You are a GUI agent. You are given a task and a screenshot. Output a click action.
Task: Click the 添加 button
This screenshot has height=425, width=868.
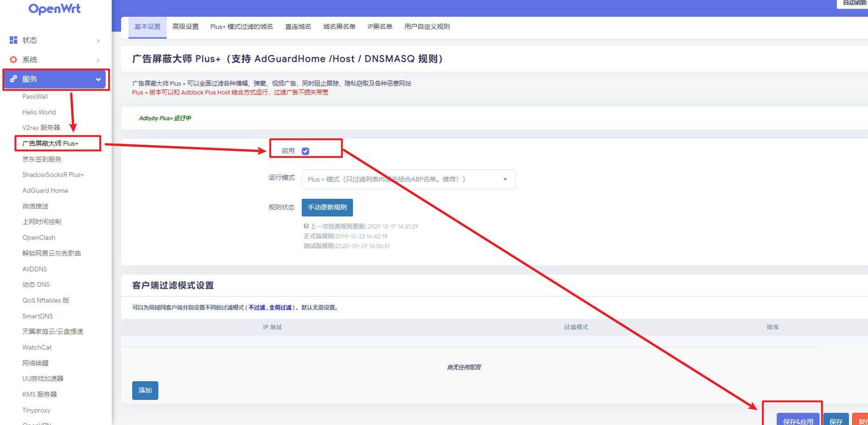click(x=145, y=390)
